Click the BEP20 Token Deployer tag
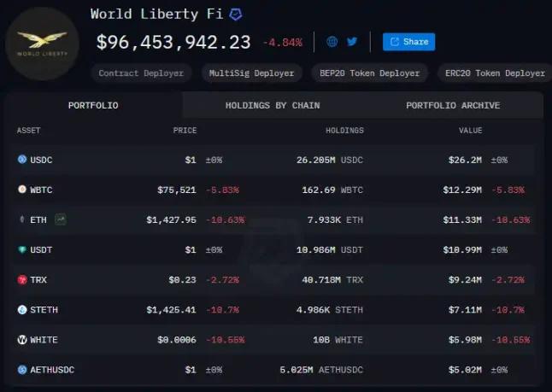This screenshot has height=392, width=552. [369, 73]
